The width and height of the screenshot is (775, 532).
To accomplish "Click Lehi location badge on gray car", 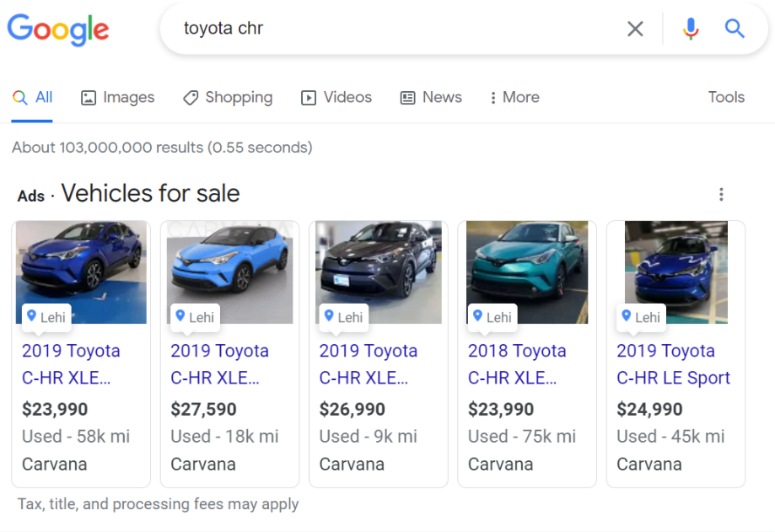I will (342, 317).
